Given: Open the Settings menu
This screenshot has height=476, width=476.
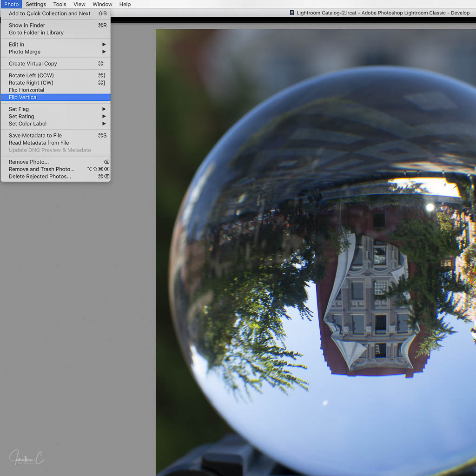Looking at the screenshot, I should coord(36,4).
